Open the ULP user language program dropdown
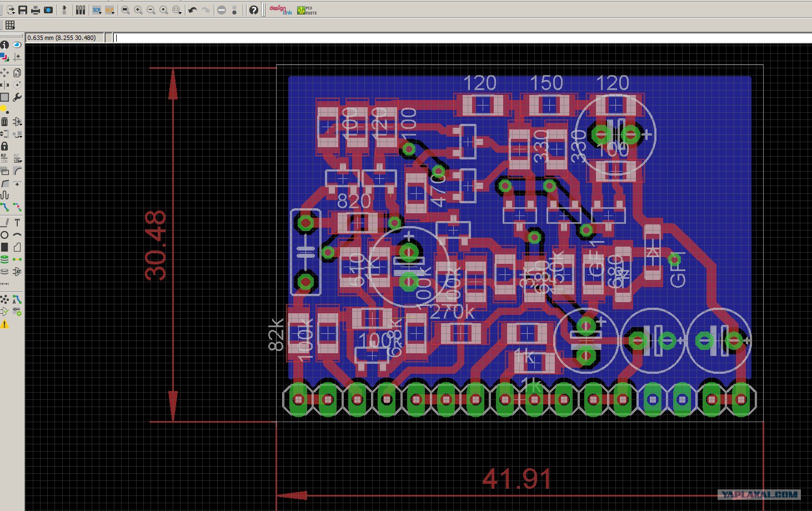 pos(110,10)
